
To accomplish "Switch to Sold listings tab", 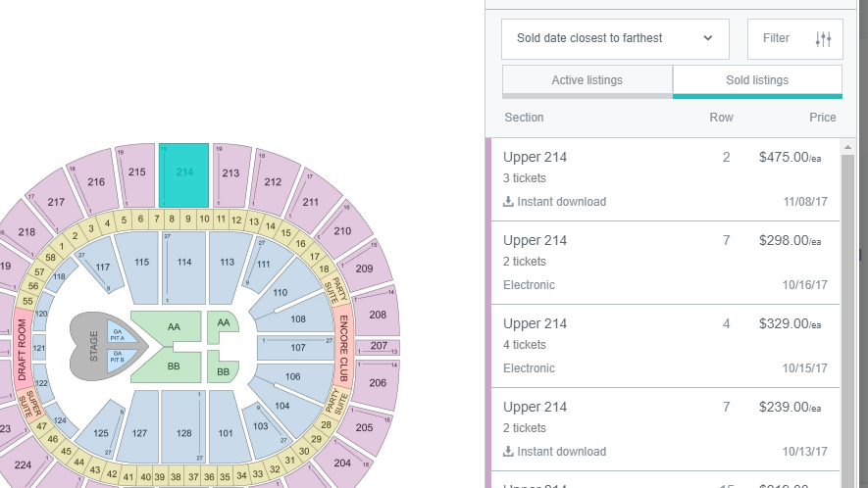I will 757,81.
